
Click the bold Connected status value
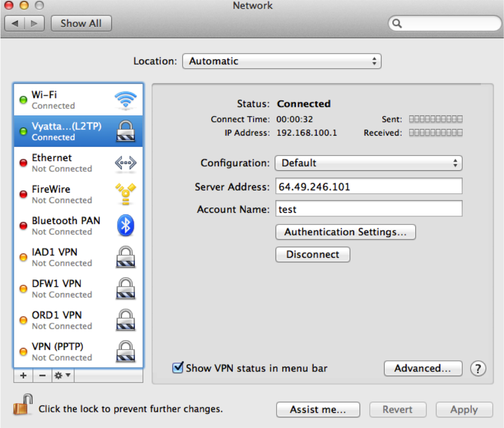[x=304, y=104]
